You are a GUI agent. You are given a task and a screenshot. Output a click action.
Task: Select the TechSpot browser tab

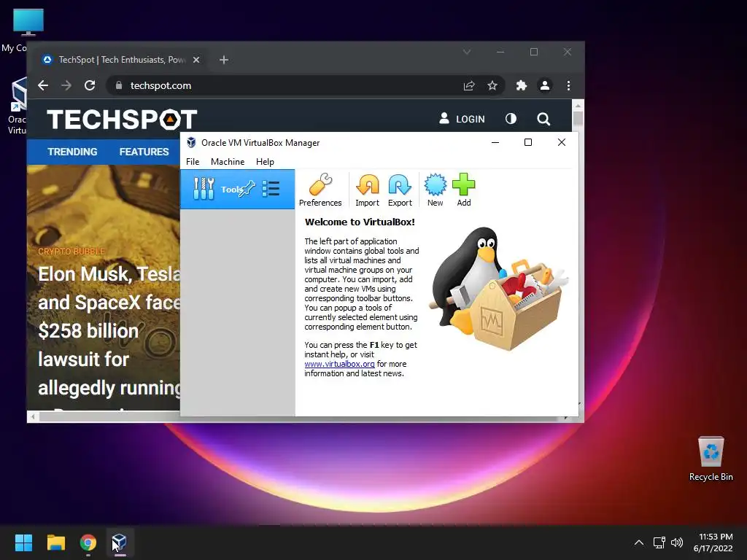(x=120, y=60)
